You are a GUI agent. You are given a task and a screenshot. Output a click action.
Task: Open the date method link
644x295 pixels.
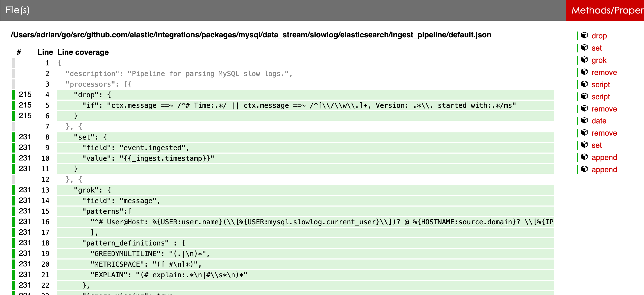(x=599, y=121)
